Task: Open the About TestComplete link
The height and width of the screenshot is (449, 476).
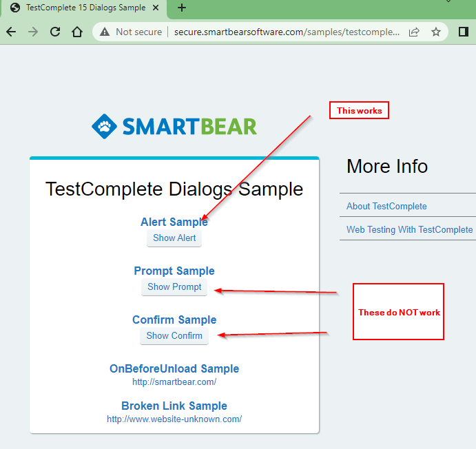Action: tap(386, 206)
